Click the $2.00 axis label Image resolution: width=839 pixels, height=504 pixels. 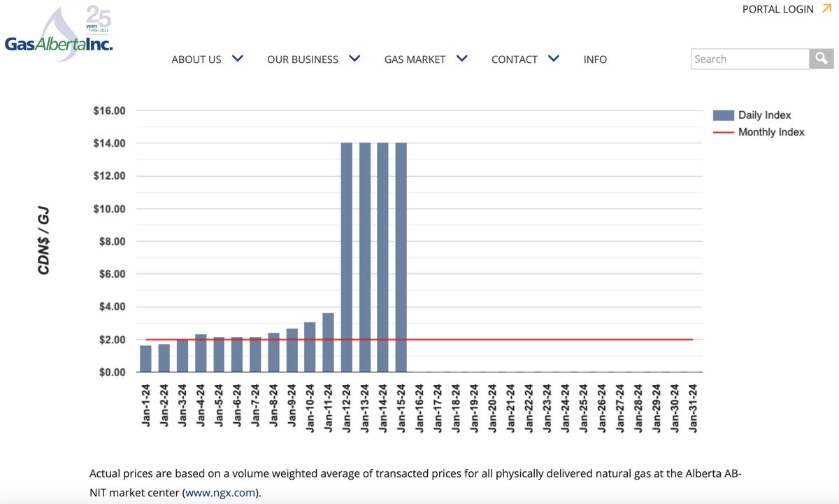pos(111,340)
